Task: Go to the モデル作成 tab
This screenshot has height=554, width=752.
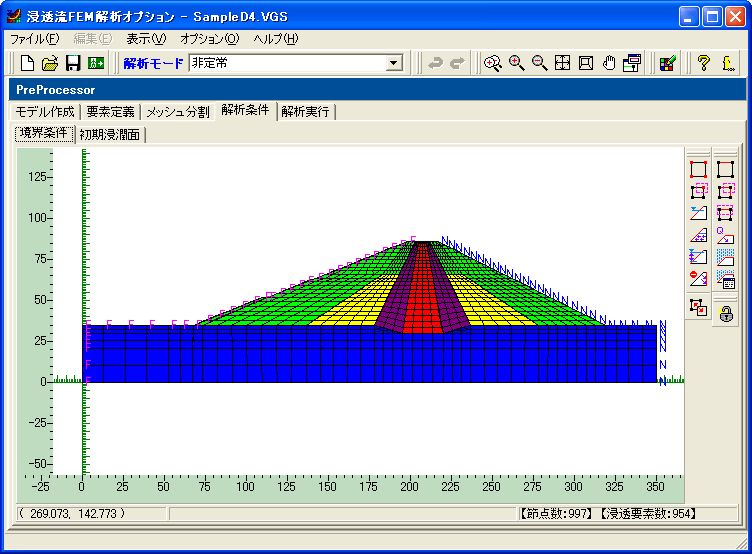Action: [45, 112]
